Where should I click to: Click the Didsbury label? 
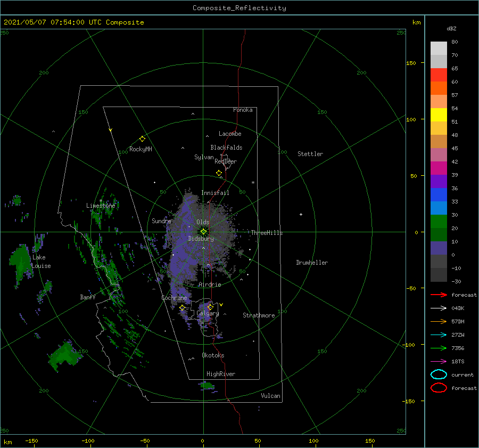pyautogui.click(x=201, y=239)
